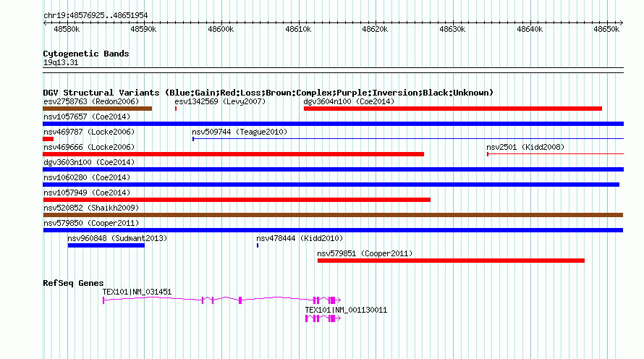Click the RefSeq Genes track title
This screenshot has width=644, height=359.
click(73, 283)
